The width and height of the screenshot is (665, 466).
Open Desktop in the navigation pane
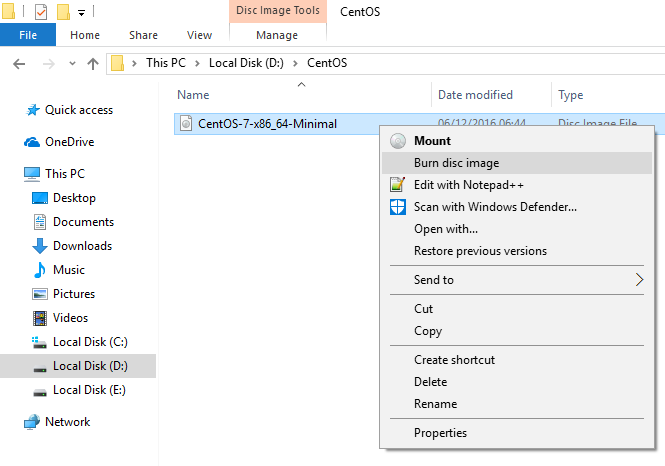[x=74, y=198]
